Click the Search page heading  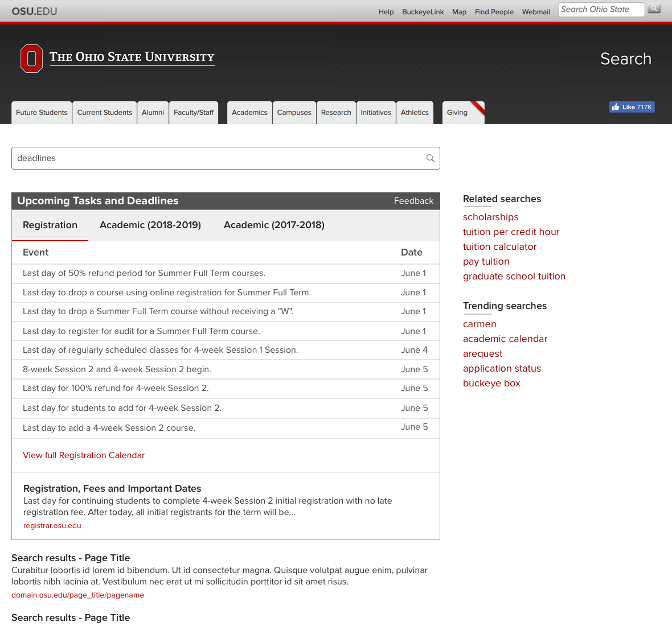pos(626,59)
